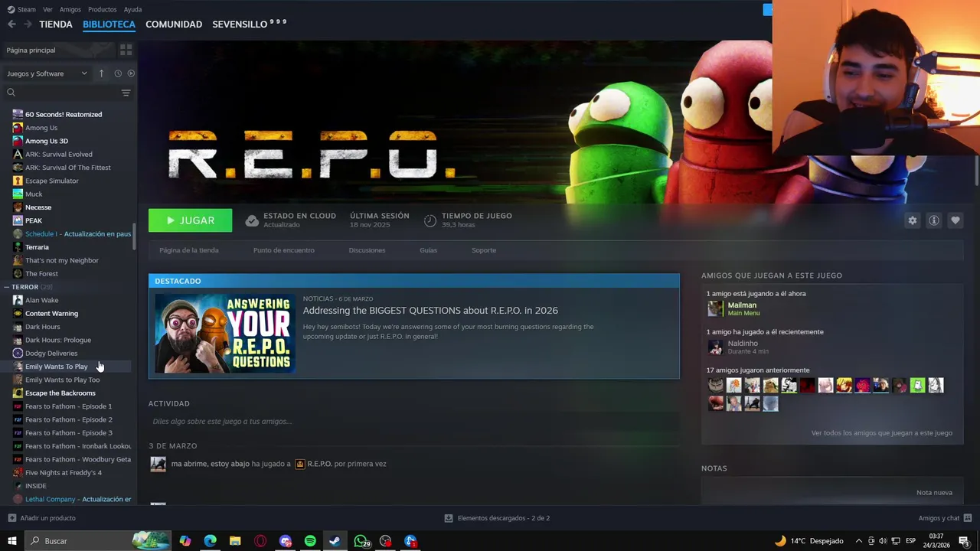Select ARK: Survival Evolved in library
980x551 pixels.
click(x=59, y=155)
